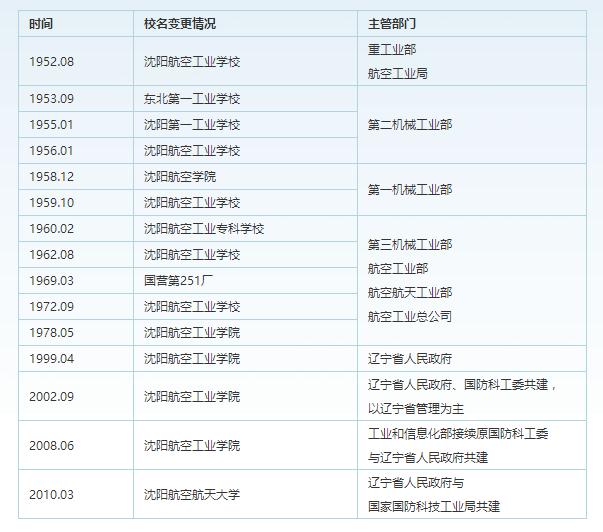Viewport: 603px width, 532px height.
Task: Select the date 1978.05
Action: [x=52, y=332]
